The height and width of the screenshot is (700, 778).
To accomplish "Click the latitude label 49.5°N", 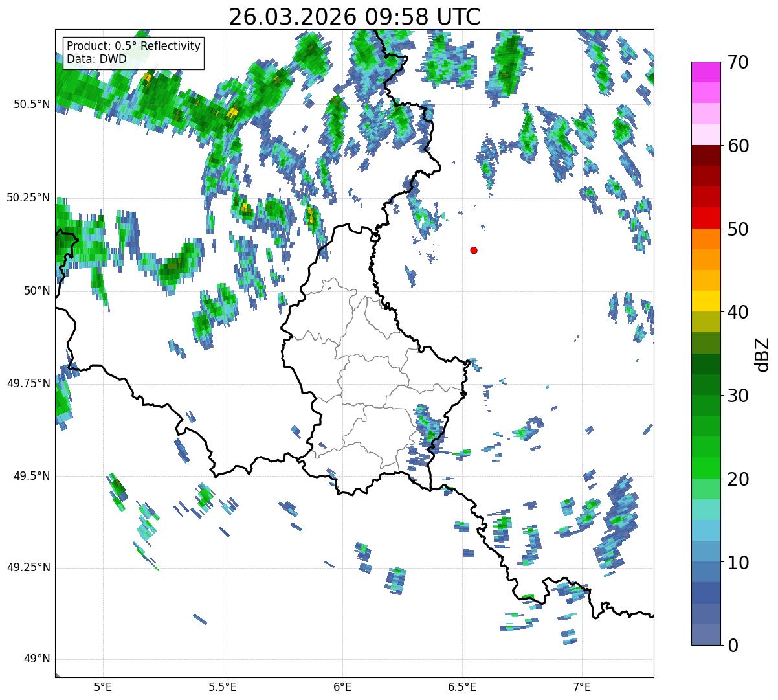I will click(x=32, y=476).
